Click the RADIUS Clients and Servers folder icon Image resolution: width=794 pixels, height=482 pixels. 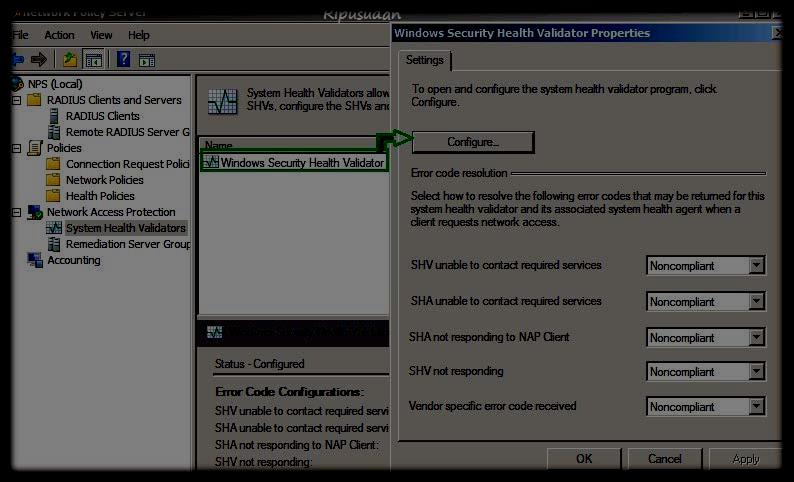[34, 100]
